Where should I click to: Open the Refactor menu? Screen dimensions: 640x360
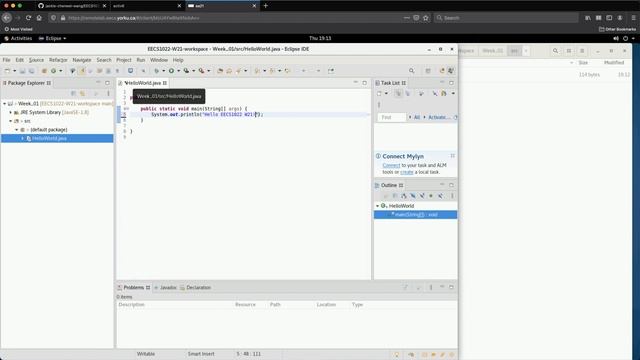tap(58, 60)
